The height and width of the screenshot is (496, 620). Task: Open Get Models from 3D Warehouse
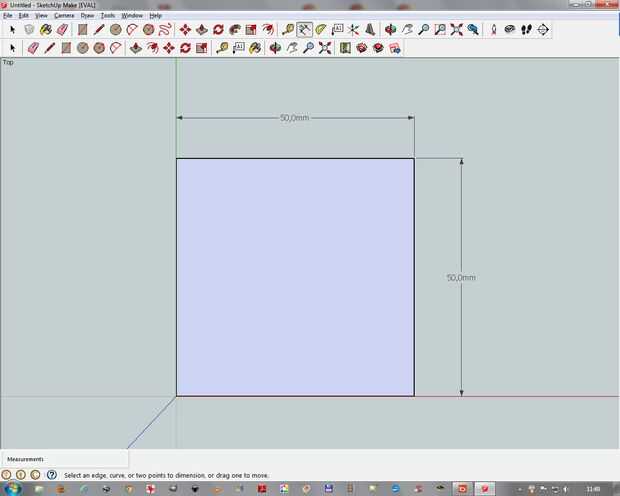[362, 48]
